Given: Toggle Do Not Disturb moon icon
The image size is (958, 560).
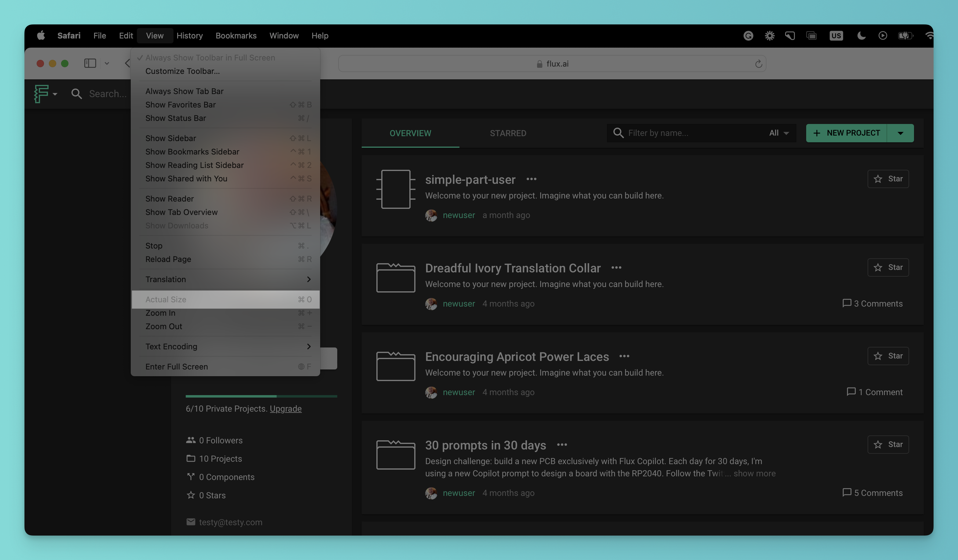Looking at the screenshot, I should coord(861,36).
